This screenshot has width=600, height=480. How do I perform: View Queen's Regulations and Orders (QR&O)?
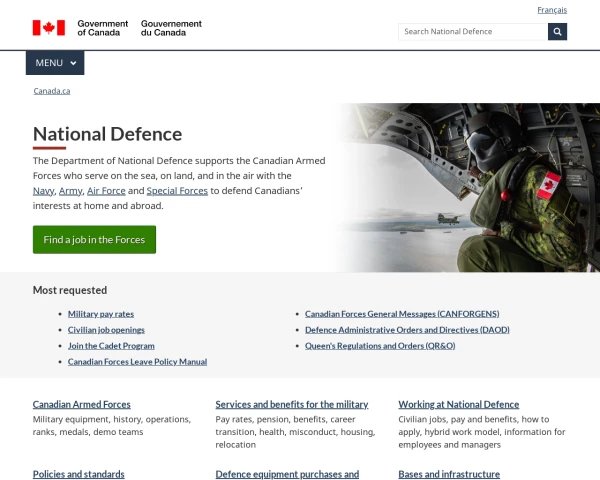click(380, 345)
